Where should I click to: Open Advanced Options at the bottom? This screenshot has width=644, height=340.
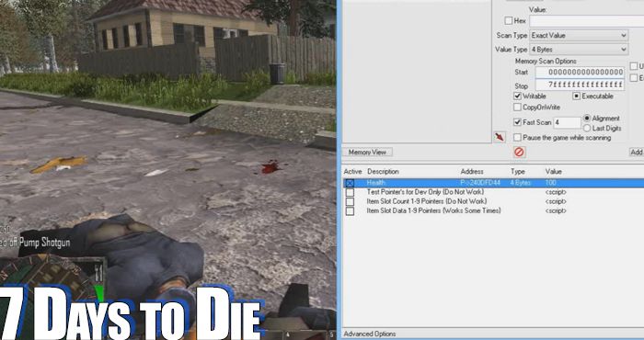click(x=370, y=334)
